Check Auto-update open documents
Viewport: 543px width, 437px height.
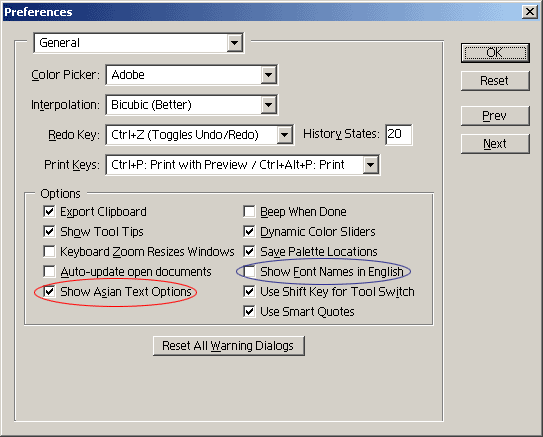[x=49, y=271]
